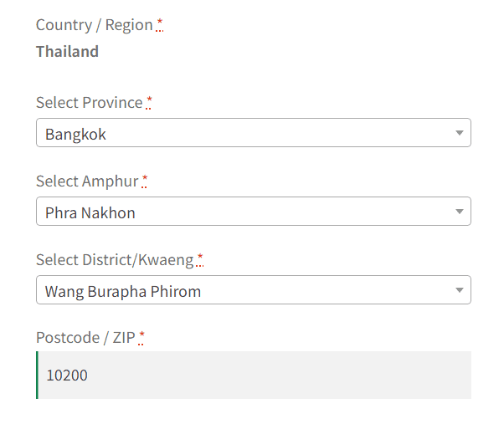
Task: Click the 10200 value in the postcode field
Action: pos(66,375)
